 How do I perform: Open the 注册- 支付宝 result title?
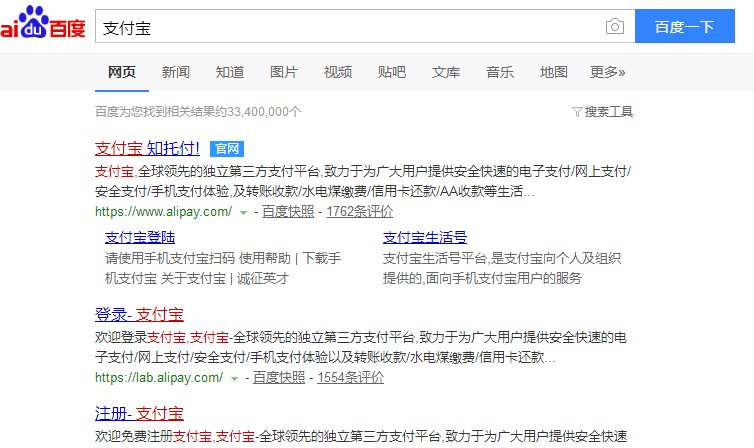[139, 414]
